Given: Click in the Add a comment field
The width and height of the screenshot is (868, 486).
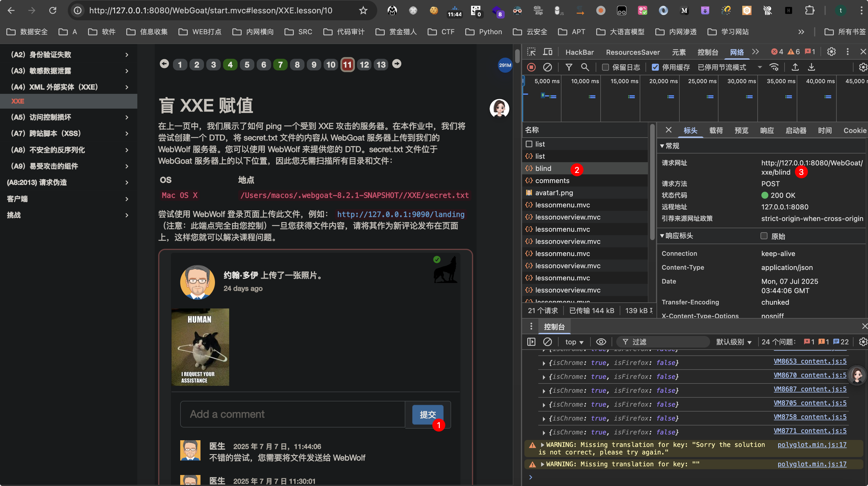Looking at the screenshot, I should pyautogui.click(x=293, y=414).
